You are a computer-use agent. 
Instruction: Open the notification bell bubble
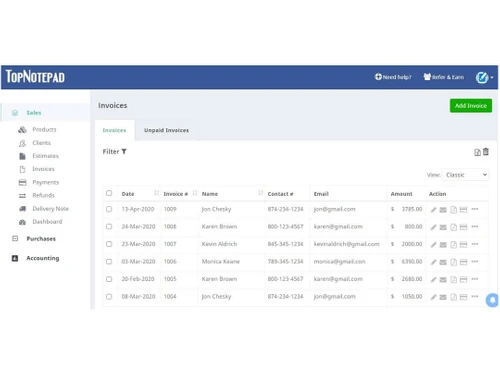(492, 300)
